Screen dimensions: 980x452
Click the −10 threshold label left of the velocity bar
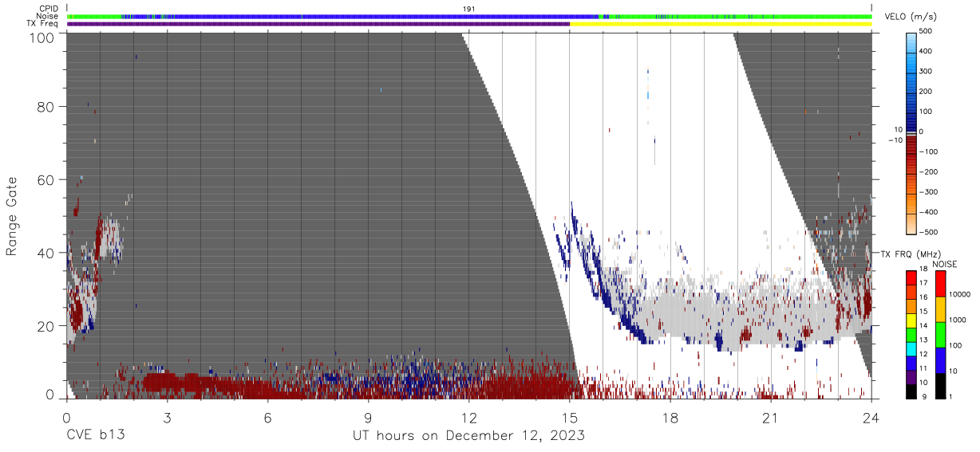coord(895,140)
